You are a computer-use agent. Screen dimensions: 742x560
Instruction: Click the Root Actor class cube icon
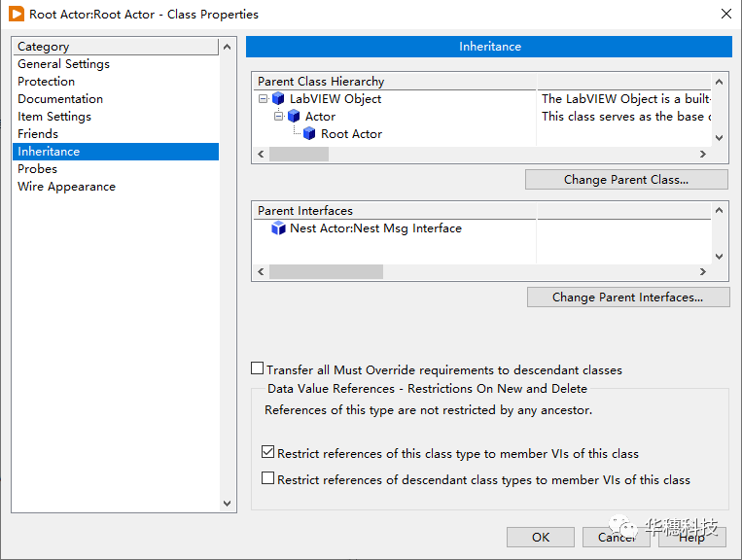[x=309, y=134]
